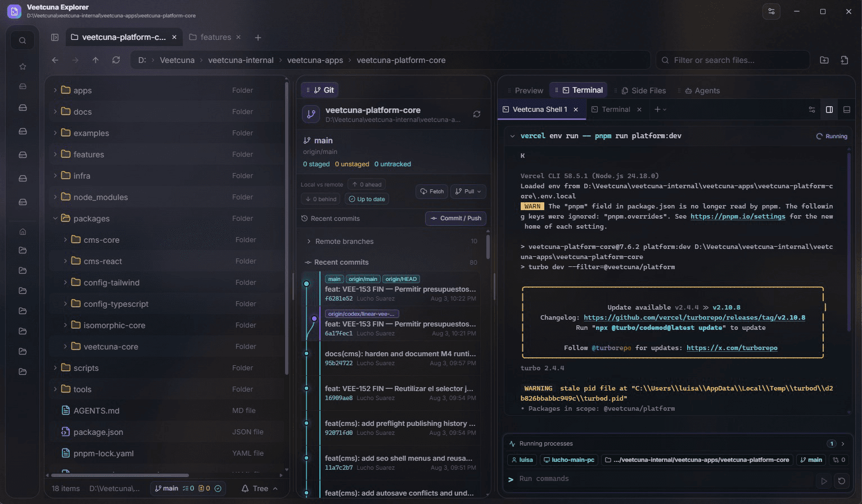
Task: Expand the examples folder chevron
Action: (55, 133)
